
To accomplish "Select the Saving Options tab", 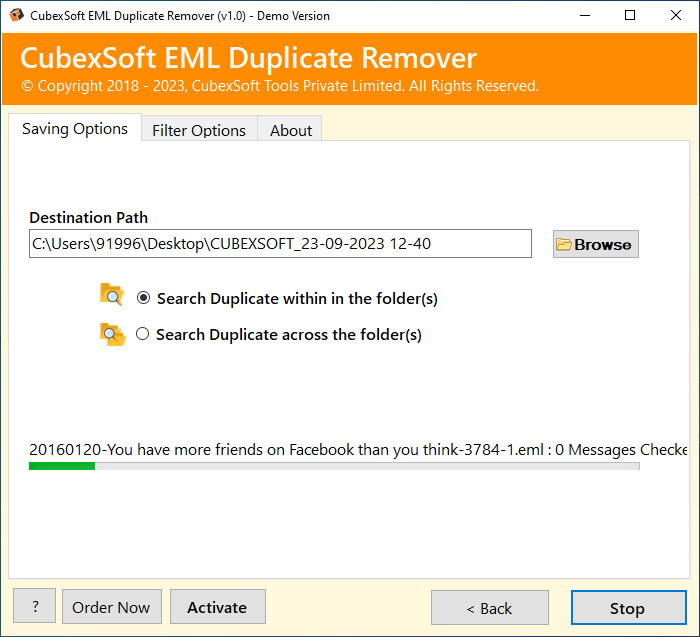I will coord(75,129).
